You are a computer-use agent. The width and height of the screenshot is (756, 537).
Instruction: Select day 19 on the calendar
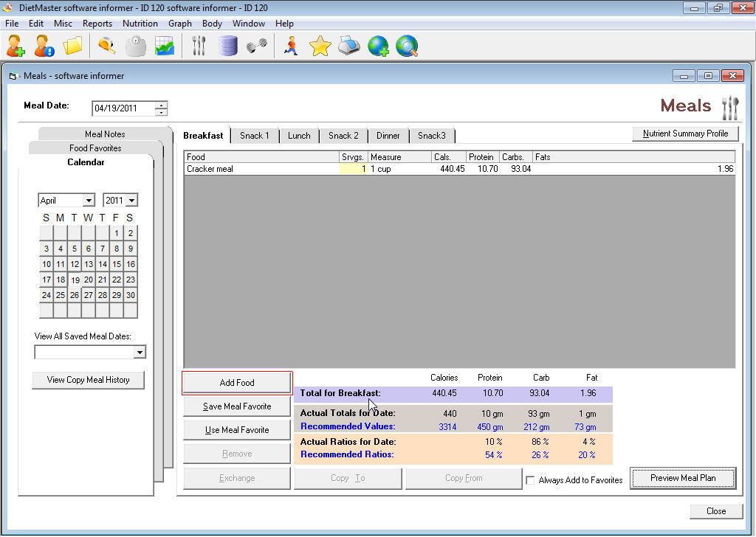(x=74, y=280)
